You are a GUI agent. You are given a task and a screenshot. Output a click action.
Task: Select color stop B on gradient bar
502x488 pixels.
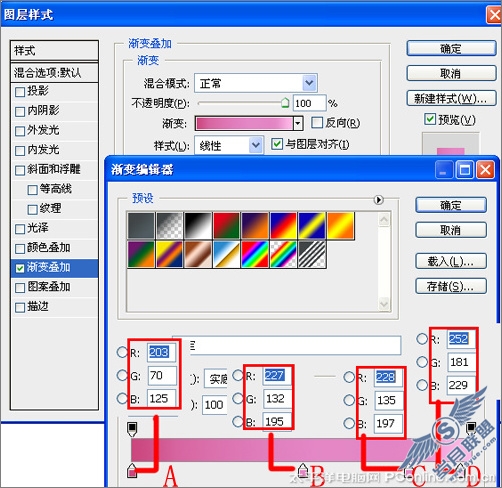tap(303, 470)
